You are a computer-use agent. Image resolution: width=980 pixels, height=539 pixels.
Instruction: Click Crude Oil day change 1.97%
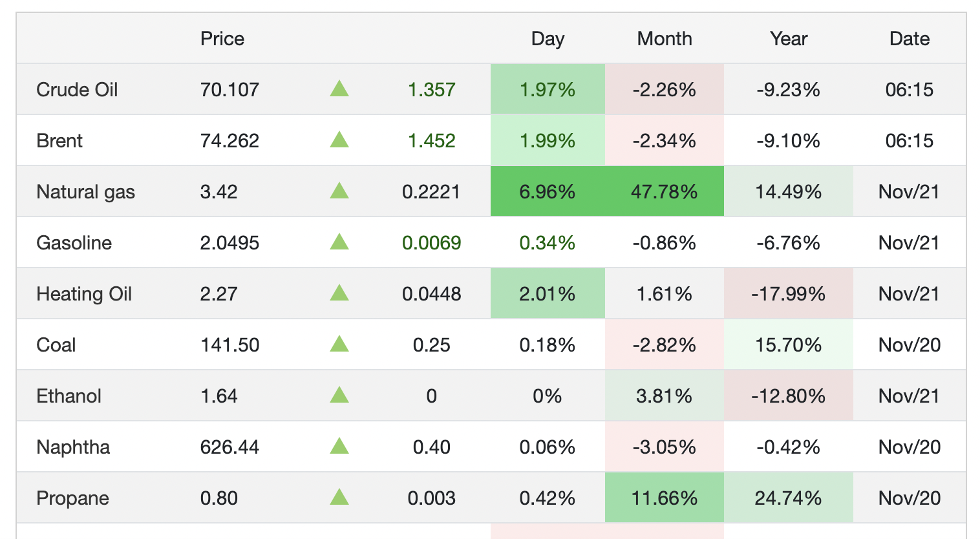(x=548, y=89)
